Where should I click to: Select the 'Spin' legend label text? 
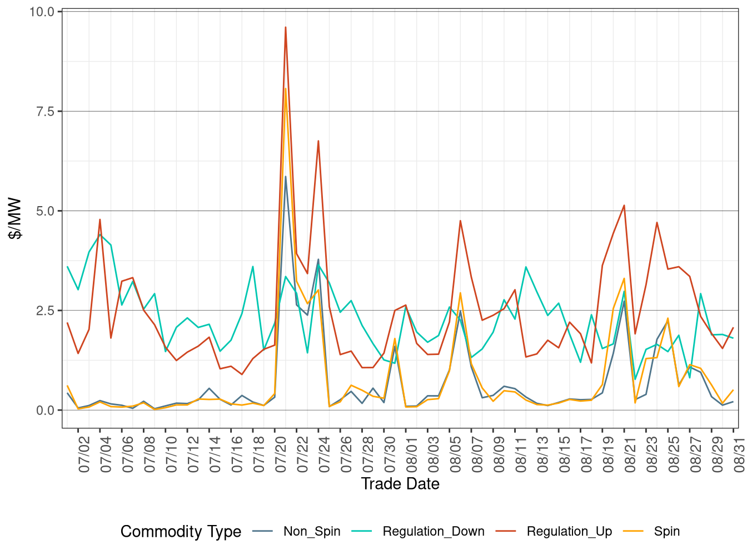667,532
